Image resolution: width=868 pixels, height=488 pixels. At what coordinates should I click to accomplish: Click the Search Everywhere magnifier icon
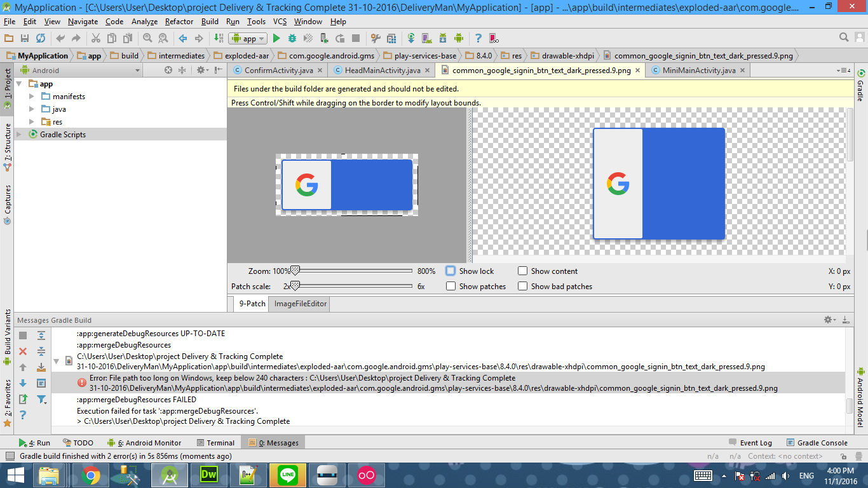click(844, 37)
